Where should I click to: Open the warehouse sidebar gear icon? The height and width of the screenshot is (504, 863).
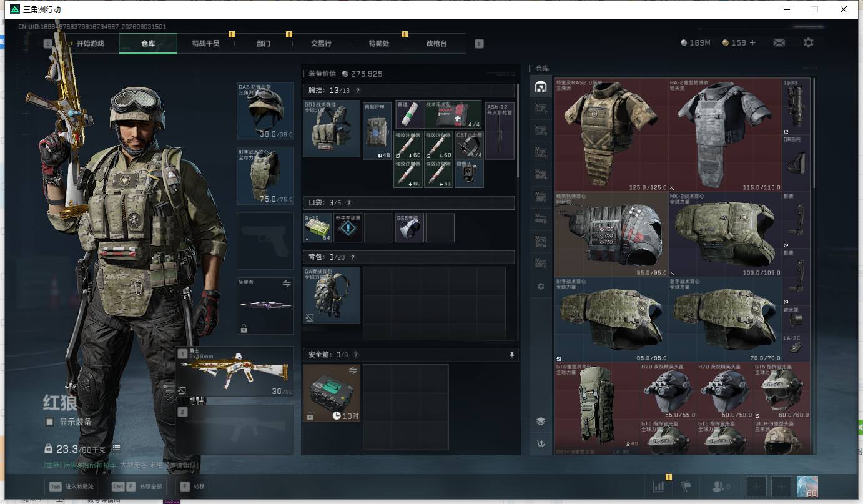point(541,286)
